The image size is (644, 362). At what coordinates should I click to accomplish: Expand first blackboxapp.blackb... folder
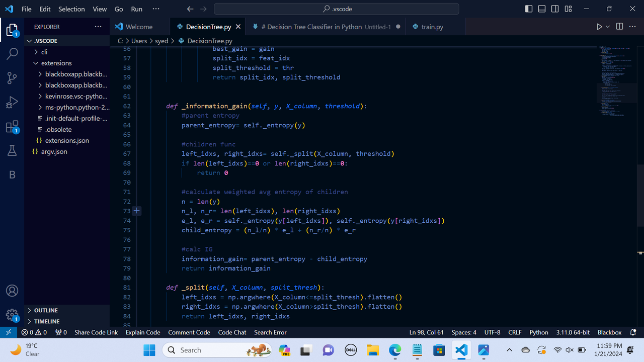pos(67,74)
